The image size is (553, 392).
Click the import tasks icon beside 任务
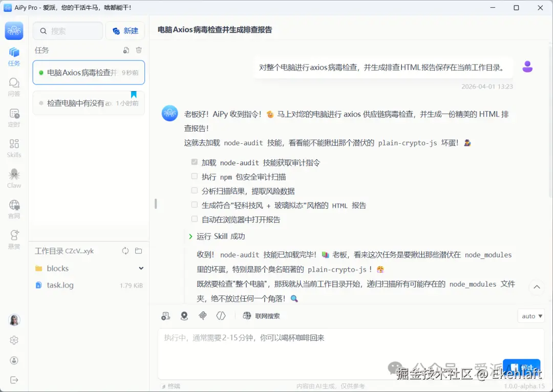click(126, 51)
